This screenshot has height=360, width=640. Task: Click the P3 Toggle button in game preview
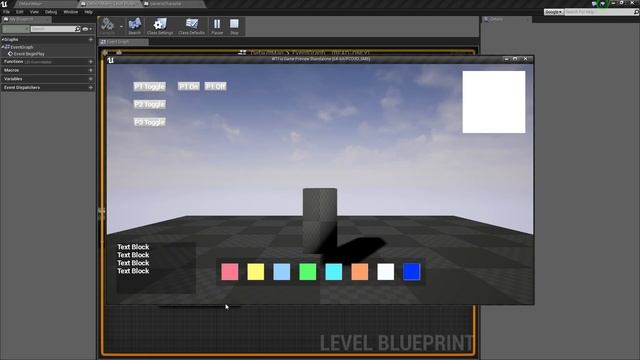tap(149, 122)
